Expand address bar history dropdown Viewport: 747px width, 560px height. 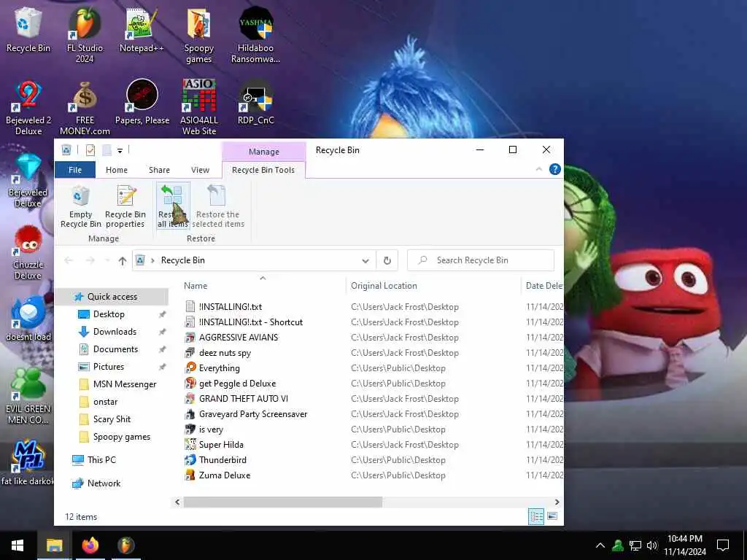tap(365, 260)
